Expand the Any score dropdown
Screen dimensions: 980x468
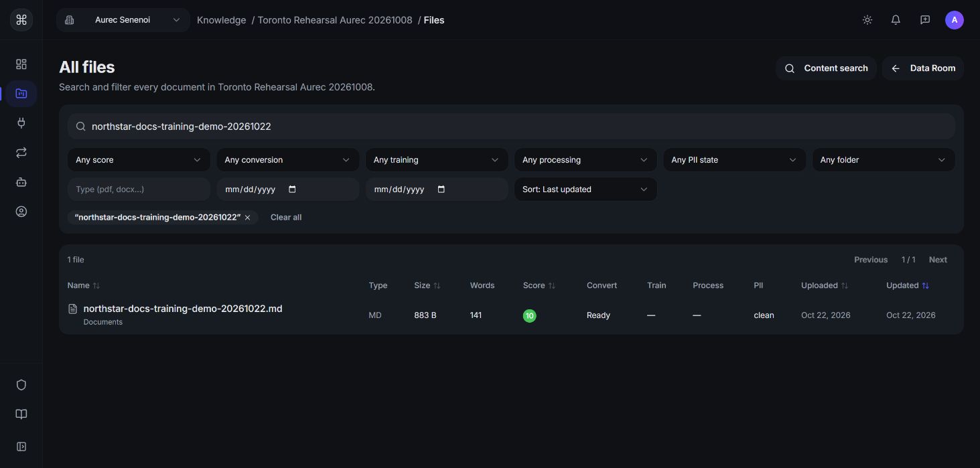click(x=139, y=160)
